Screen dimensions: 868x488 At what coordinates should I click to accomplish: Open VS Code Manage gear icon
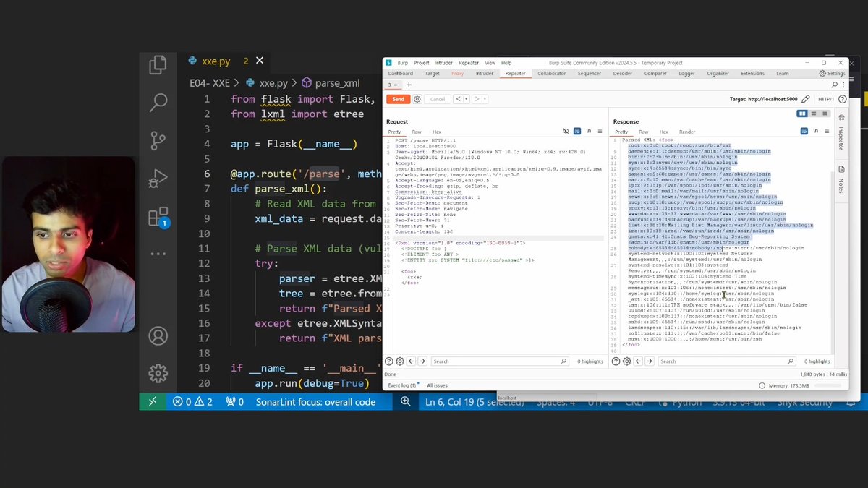[x=158, y=373]
